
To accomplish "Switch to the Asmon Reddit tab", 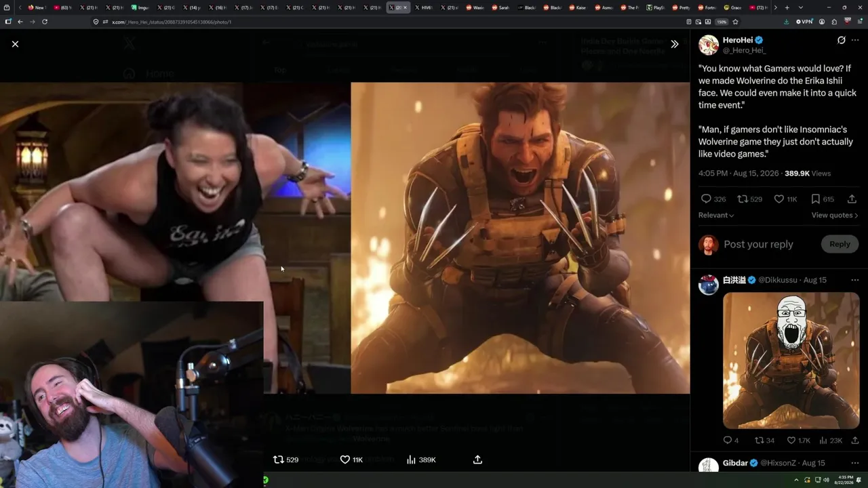I will 604,7.
